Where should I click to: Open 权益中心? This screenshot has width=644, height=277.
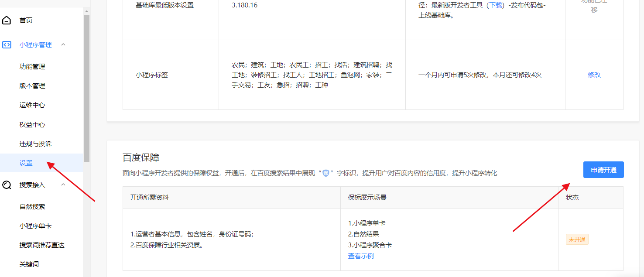pos(32,125)
